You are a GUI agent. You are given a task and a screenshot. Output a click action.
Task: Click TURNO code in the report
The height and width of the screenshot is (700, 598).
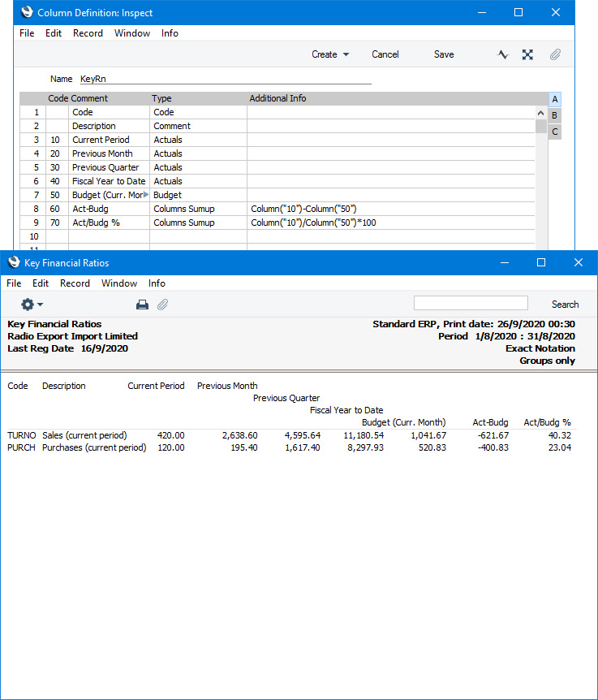pyautogui.click(x=21, y=435)
